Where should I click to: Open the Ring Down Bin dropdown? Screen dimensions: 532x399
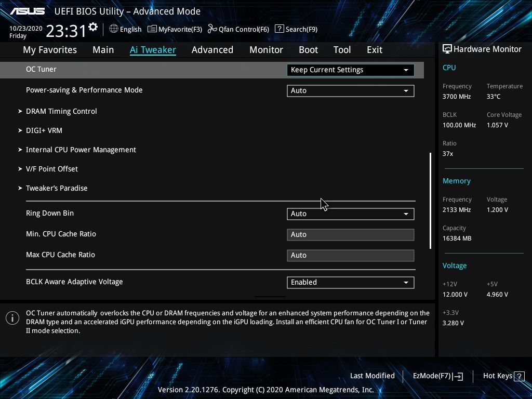coord(351,214)
